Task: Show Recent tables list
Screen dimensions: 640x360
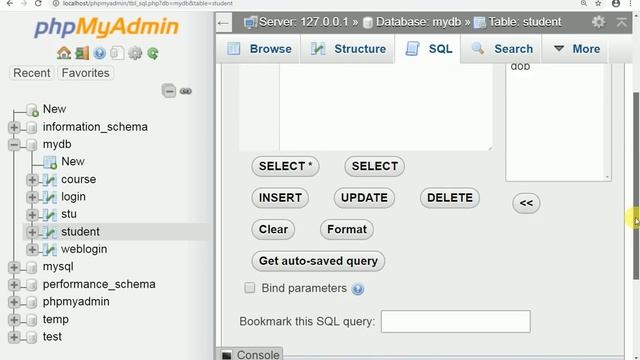Action: click(x=32, y=73)
